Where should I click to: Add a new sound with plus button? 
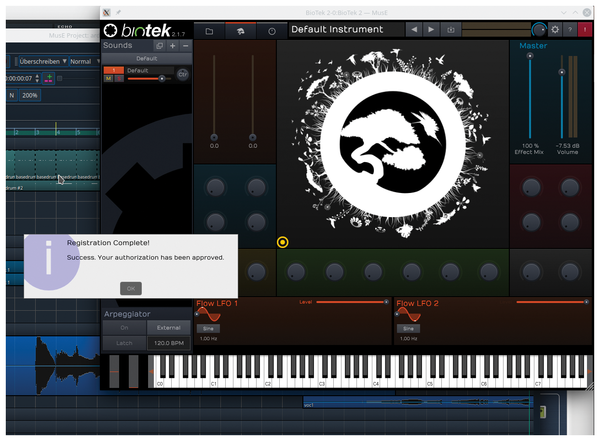coord(173,46)
